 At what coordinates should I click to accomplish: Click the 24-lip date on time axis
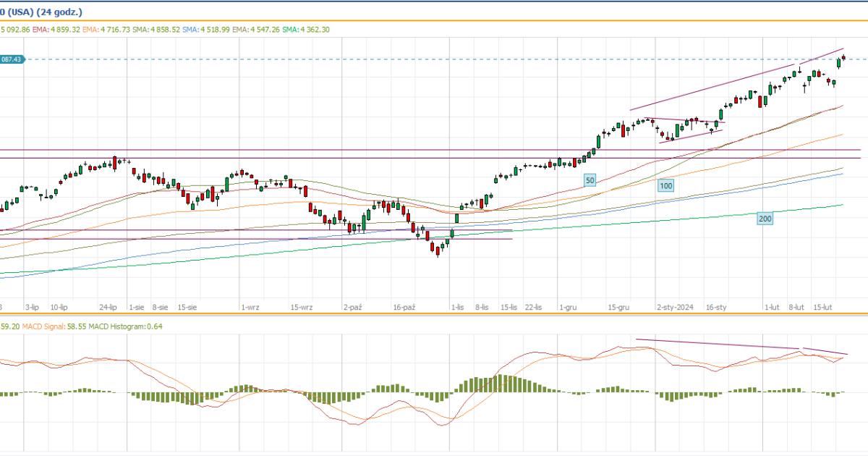[x=108, y=308]
